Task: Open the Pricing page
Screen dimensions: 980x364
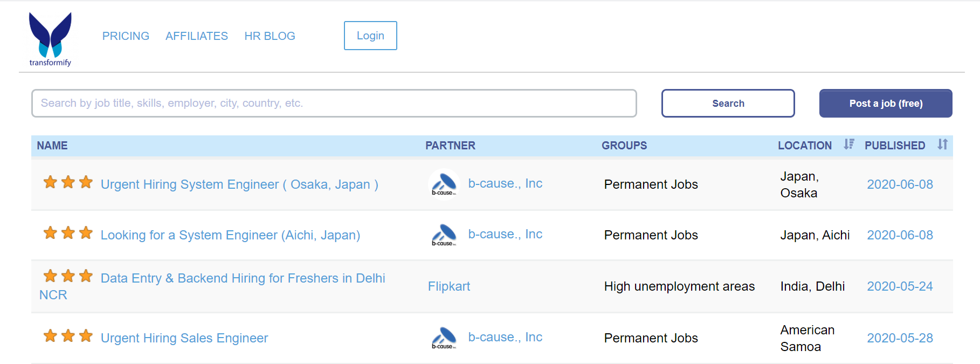Action: click(x=126, y=36)
